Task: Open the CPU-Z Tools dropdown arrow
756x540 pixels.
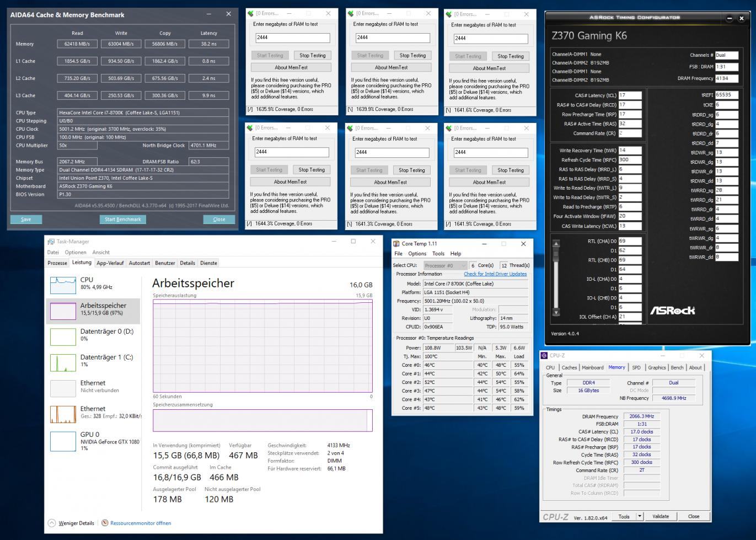Action: click(640, 516)
